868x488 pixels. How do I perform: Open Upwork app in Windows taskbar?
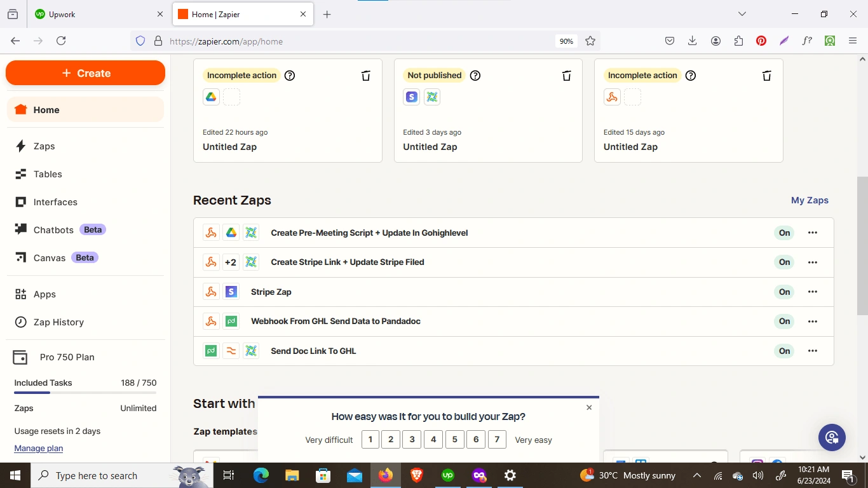448,475
